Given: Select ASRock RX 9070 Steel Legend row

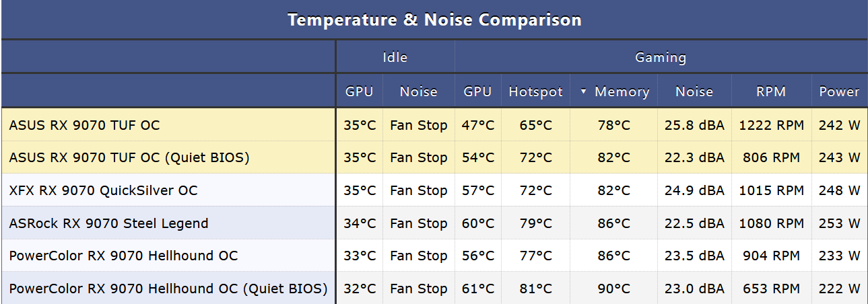Looking at the screenshot, I should point(434,223).
